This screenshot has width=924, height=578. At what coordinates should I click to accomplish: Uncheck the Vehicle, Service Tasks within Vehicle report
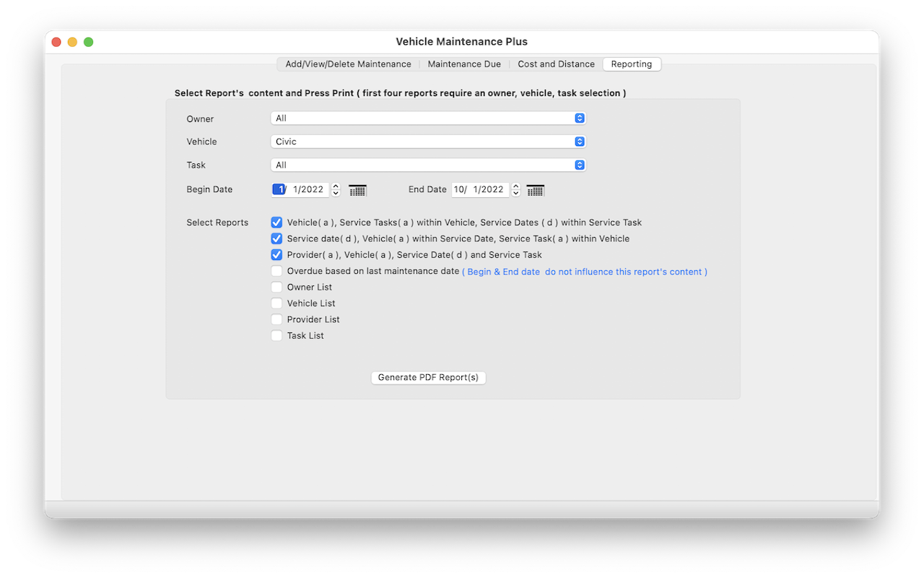tap(276, 223)
